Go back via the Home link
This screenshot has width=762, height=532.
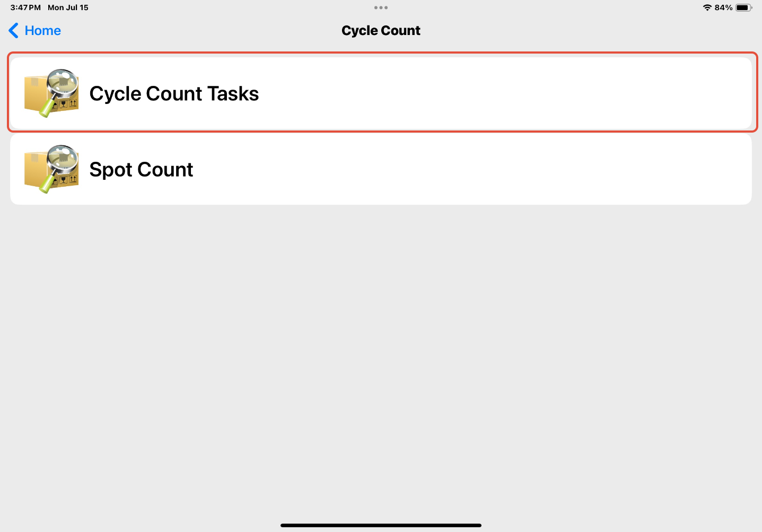click(42, 31)
